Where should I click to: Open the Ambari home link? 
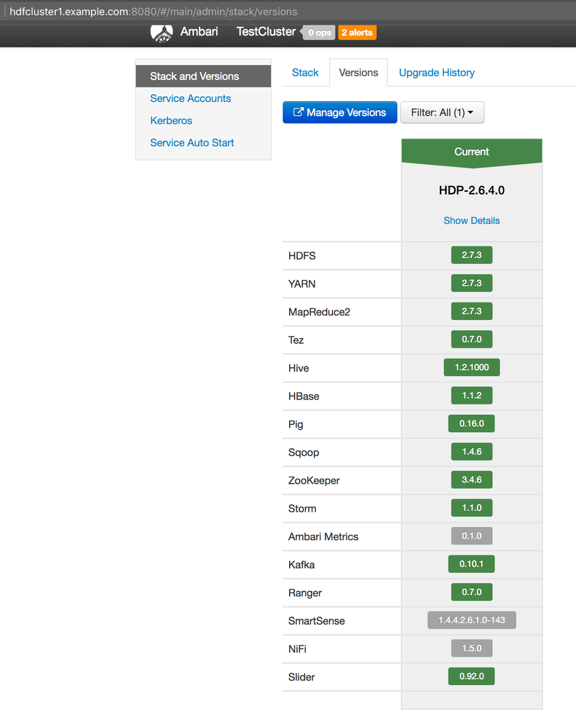click(x=199, y=31)
